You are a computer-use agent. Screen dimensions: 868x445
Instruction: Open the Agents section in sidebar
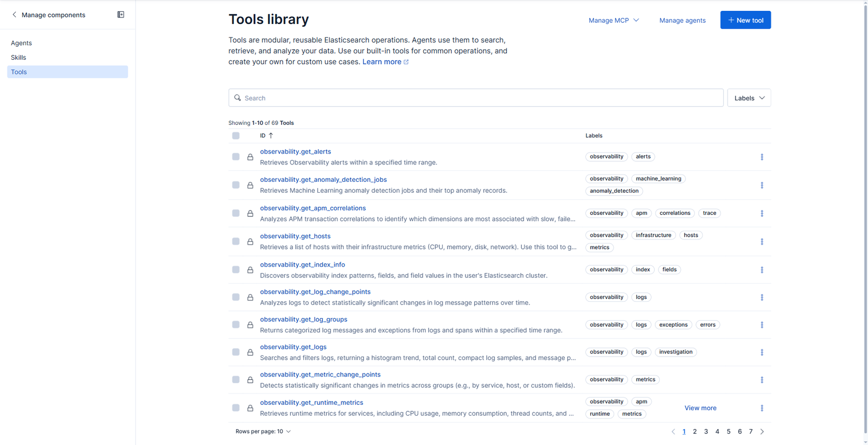pos(21,43)
